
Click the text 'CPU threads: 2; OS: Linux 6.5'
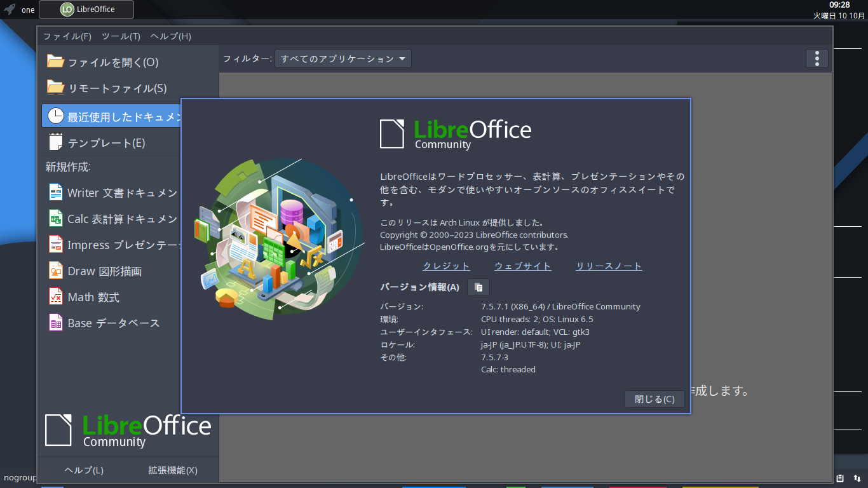point(537,319)
